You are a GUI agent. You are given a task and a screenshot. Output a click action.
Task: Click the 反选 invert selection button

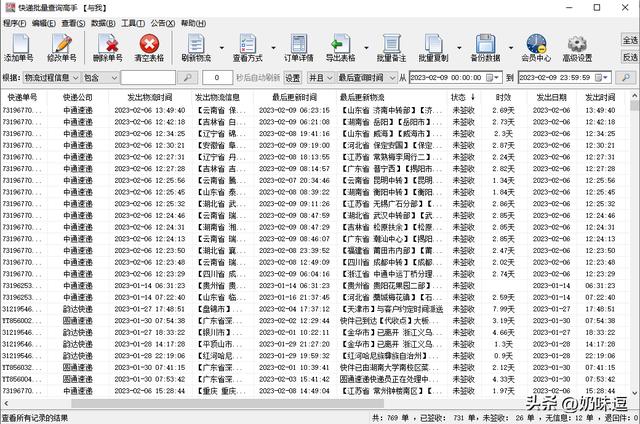click(630, 57)
